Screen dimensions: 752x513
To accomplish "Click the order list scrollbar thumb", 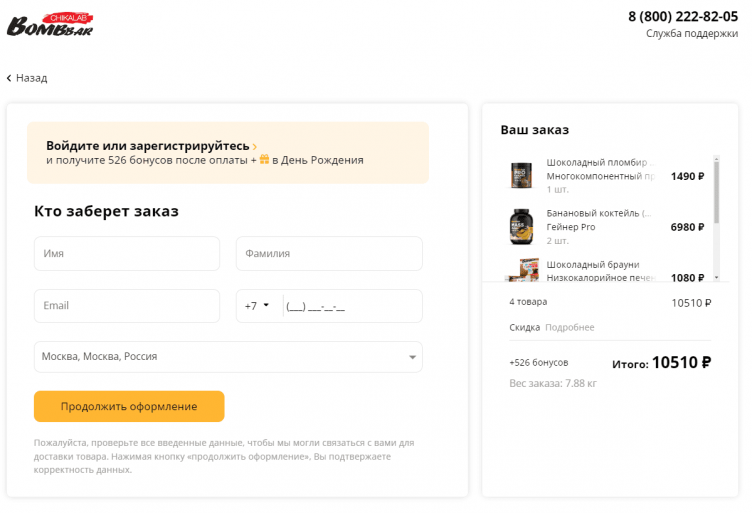I will coord(716,190).
